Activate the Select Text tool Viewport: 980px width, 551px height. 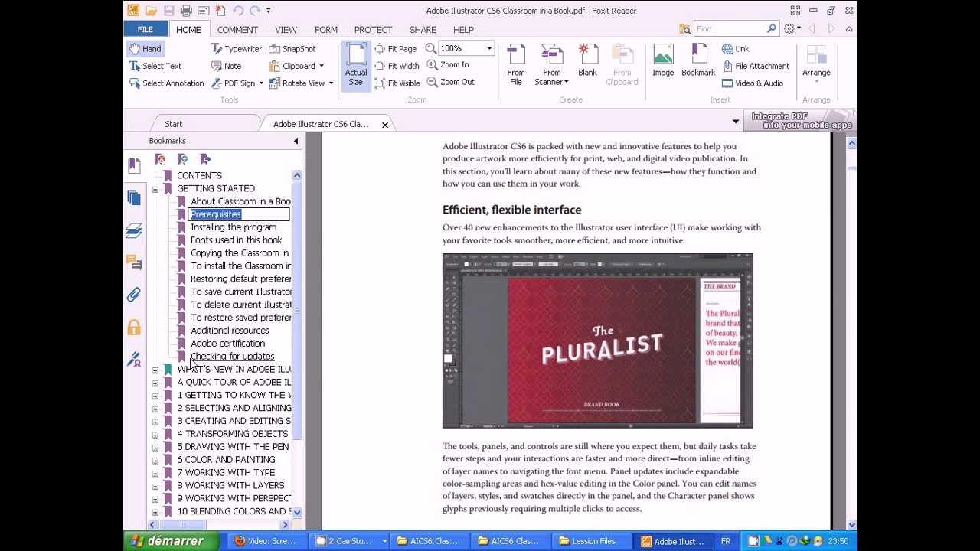[155, 66]
